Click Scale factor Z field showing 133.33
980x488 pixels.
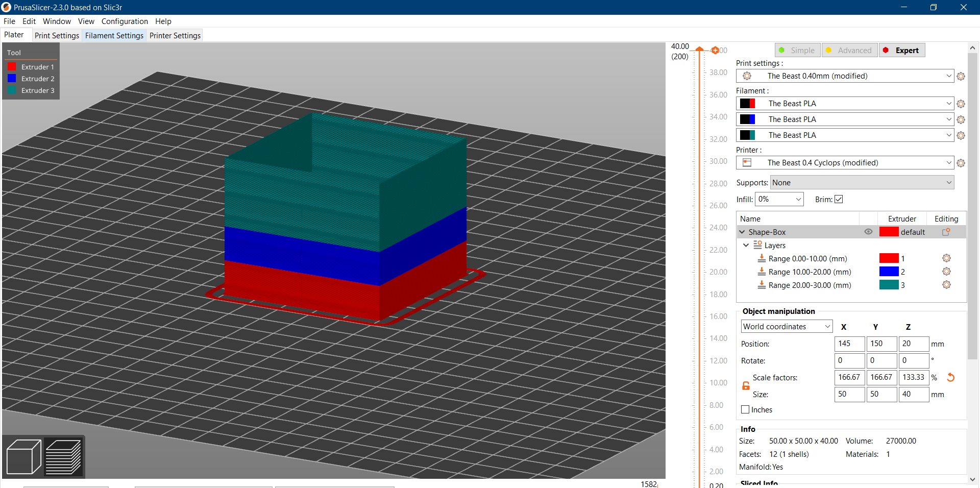[914, 377]
